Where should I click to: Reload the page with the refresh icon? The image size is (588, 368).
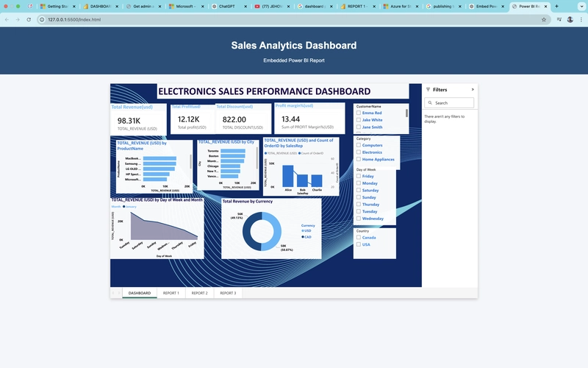click(29, 20)
